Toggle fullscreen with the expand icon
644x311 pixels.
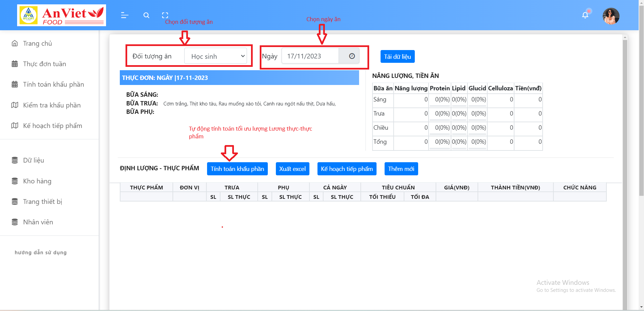[165, 15]
